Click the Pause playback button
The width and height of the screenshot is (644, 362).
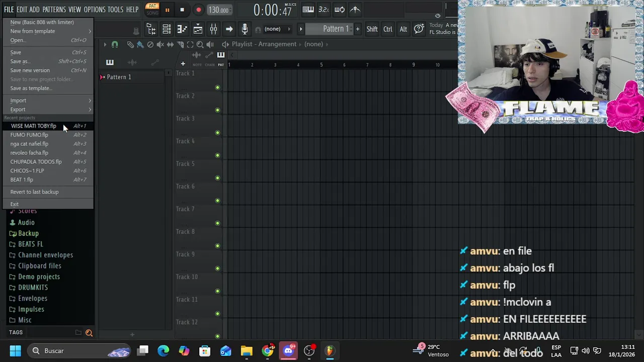[x=167, y=10]
